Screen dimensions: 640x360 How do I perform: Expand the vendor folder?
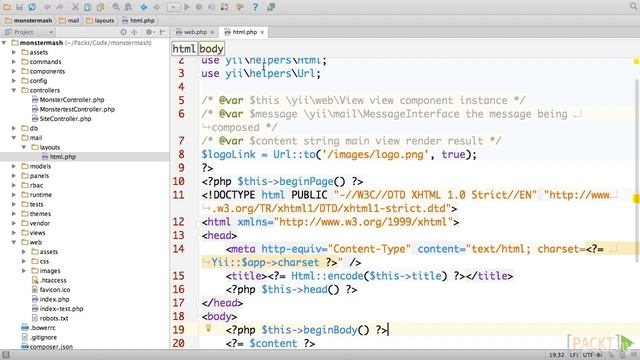pos(14,223)
